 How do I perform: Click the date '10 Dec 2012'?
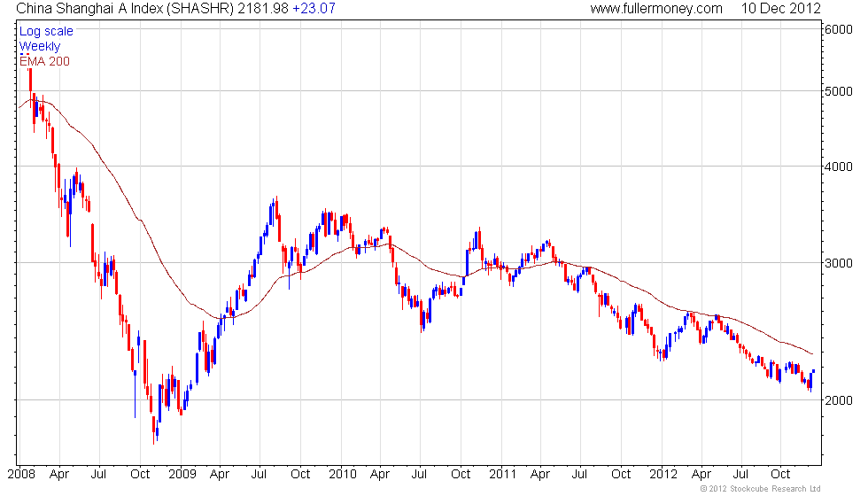[x=780, y=9]
